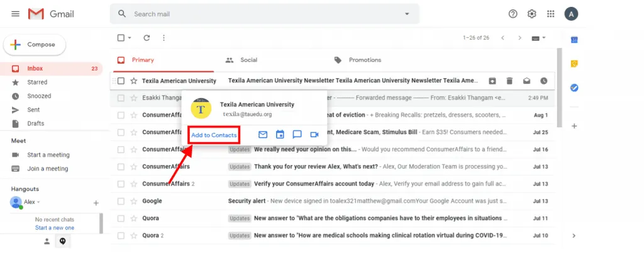Click the mail list vertical scrollbar
The width and height of the screenshot is (644, 272).
tap(559, 88)
